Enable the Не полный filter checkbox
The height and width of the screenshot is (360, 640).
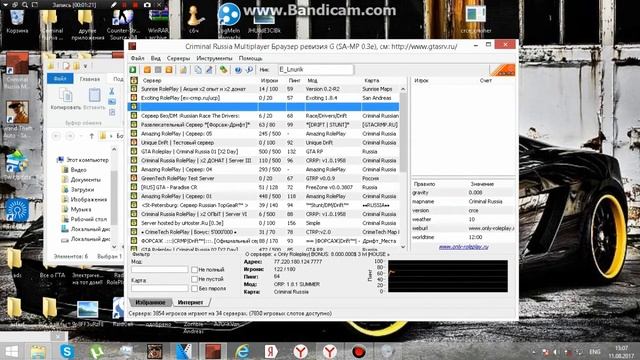194,270
